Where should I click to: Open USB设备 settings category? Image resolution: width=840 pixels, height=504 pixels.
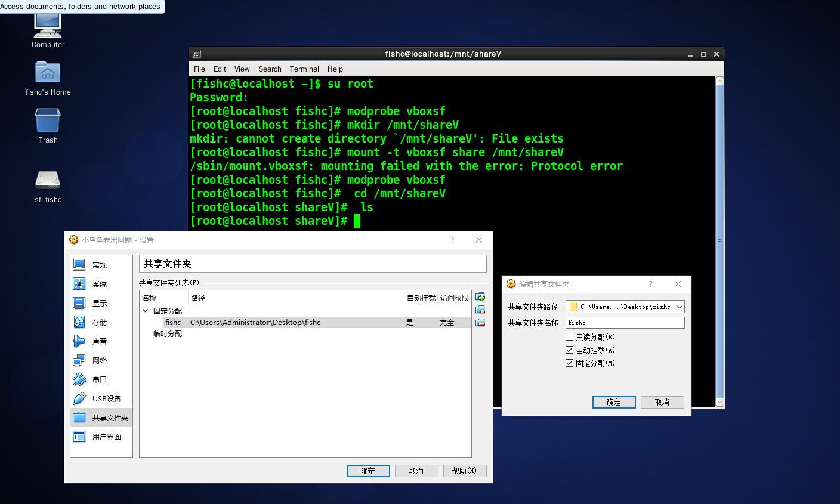pyautogui.click(x=101, y=398)
